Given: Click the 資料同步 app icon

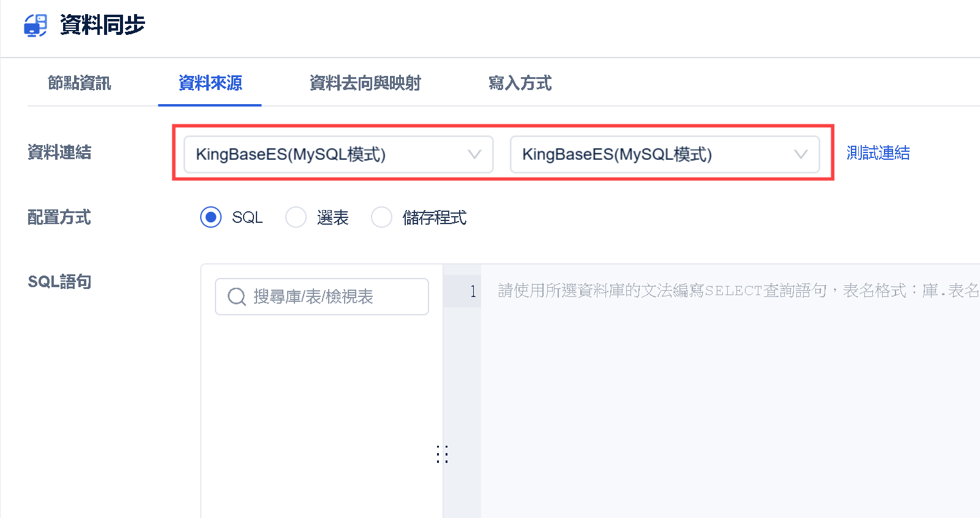Looking at the screenshot, I should coord(36,26).
